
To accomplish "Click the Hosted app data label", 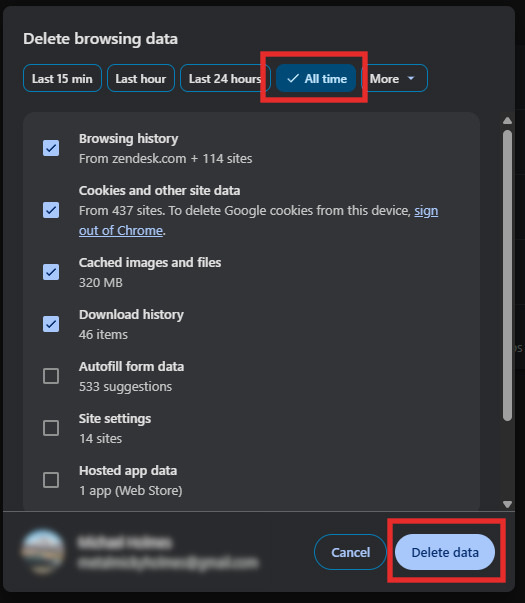I will [x=128, y=471].
